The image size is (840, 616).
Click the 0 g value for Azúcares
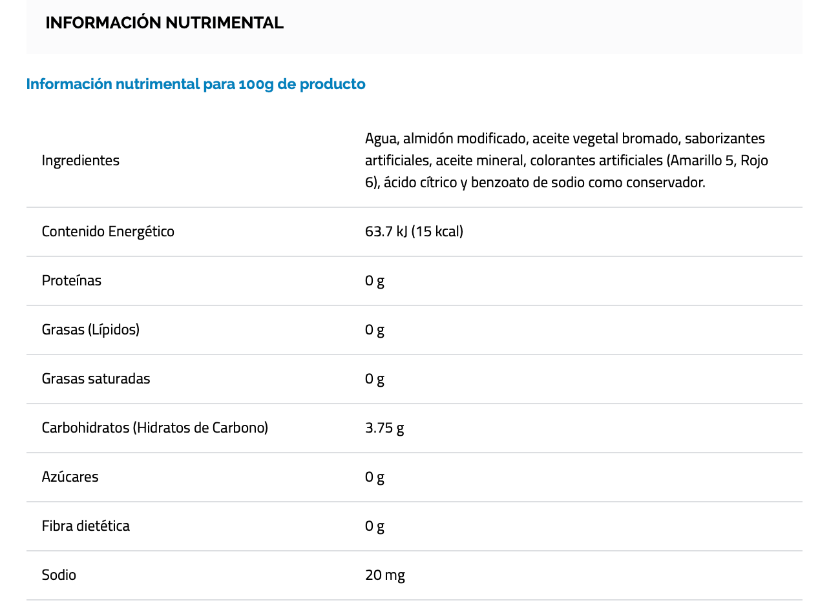pyautogui.click(x=375, y=477)
